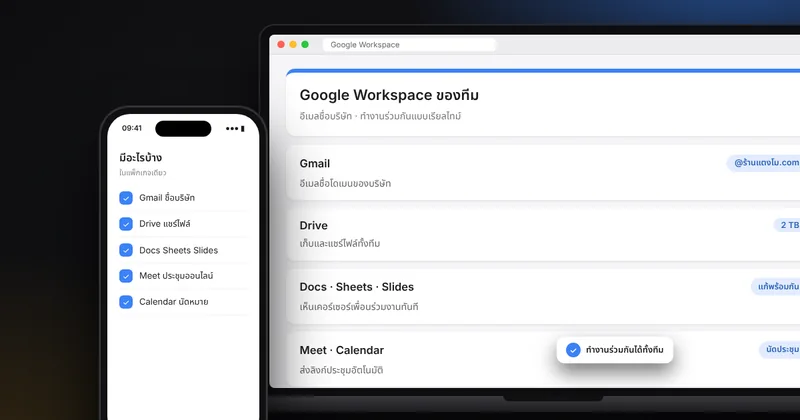Click the 09:41 clock on phone status bar
Screen dimensions: 800x420
click(132, 128)
